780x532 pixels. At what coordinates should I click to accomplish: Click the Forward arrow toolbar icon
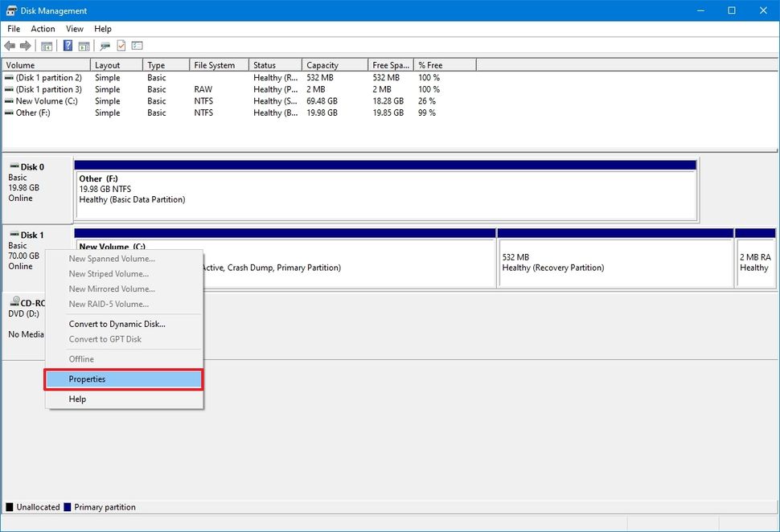coord(26,46)
